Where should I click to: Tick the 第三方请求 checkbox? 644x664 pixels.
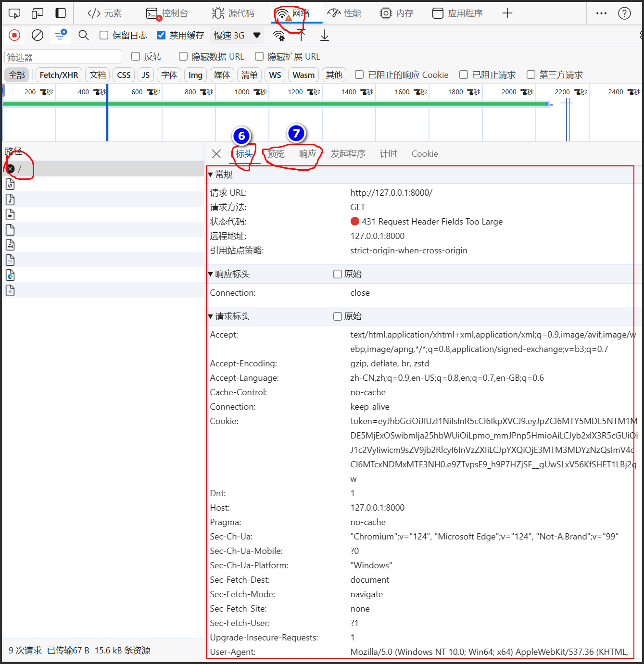click(x=531, y=75)
